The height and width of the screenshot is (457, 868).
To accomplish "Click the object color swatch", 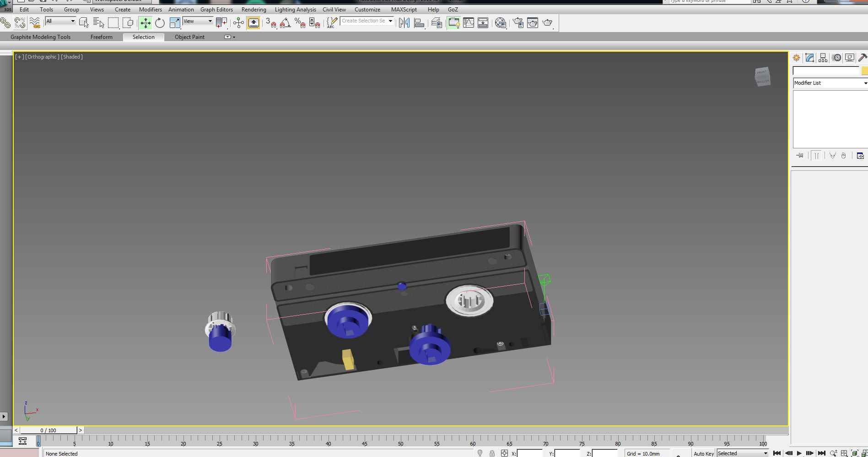I will coord(865,71).
